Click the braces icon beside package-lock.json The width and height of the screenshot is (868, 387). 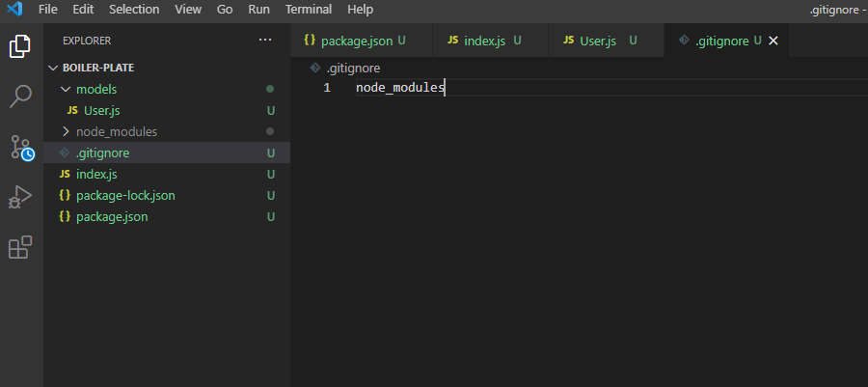point(66,196)
